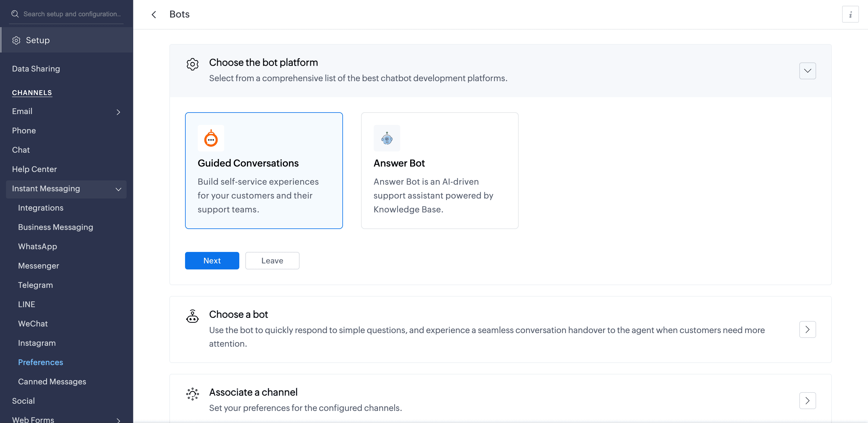Open WhatsApp in the sidebar
The width and height of the screenshot is (868, 423).
point(37,246)
